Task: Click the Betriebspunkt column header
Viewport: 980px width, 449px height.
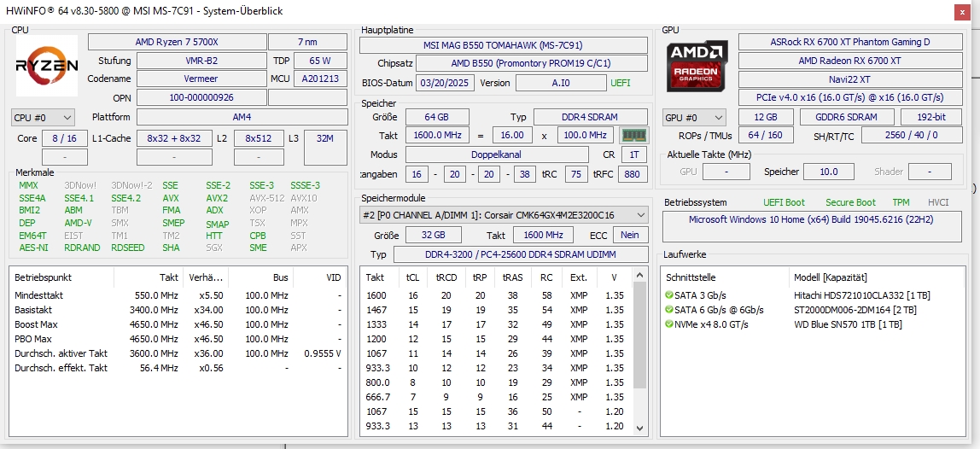Action: tap(61, 277)
